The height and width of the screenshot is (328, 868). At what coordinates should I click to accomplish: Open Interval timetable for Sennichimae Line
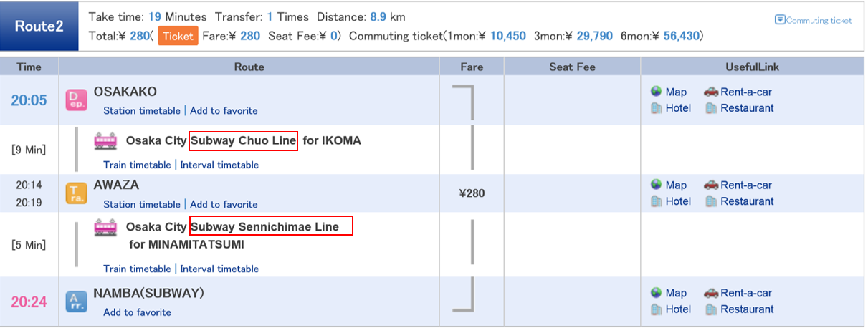click(x=219, y=269)
